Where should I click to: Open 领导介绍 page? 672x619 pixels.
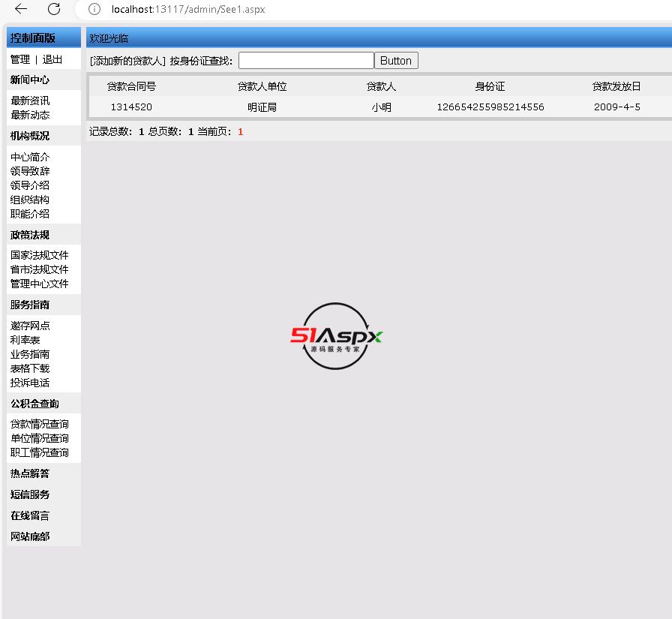point(30,185)
